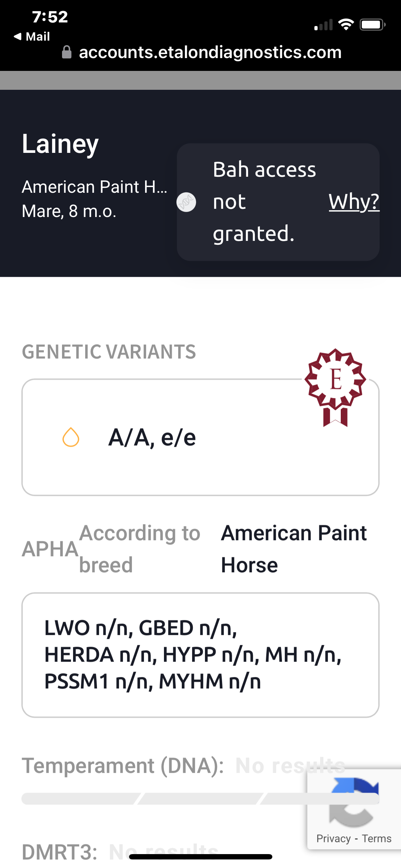
Task: Tap the cellular signal bars icon
Action: pos(323,25)
